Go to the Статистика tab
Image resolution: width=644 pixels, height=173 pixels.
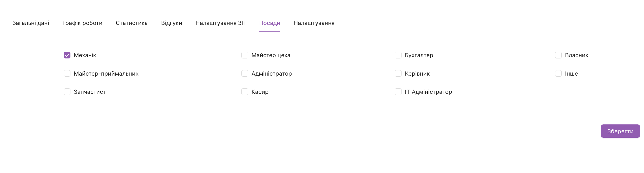pyautogui.click(x=132, y=23)
